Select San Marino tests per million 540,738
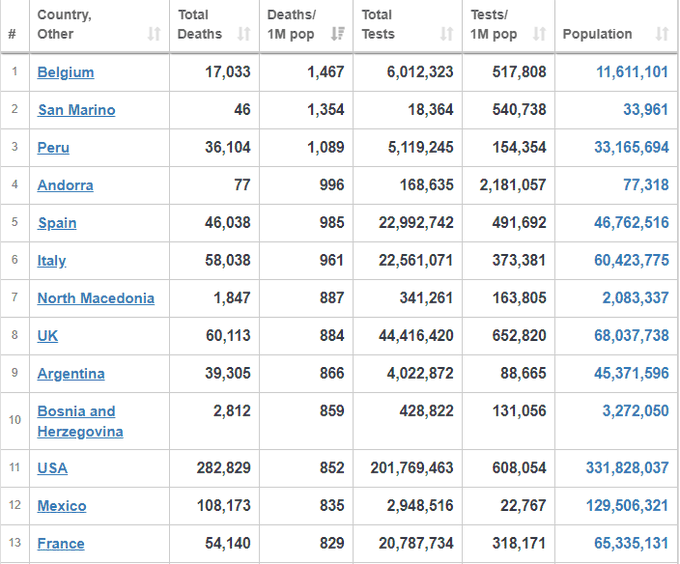 click(x=519, y=110)
